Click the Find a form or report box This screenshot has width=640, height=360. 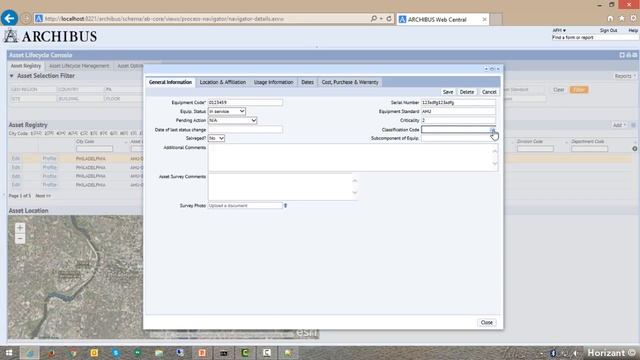(595, 38)
